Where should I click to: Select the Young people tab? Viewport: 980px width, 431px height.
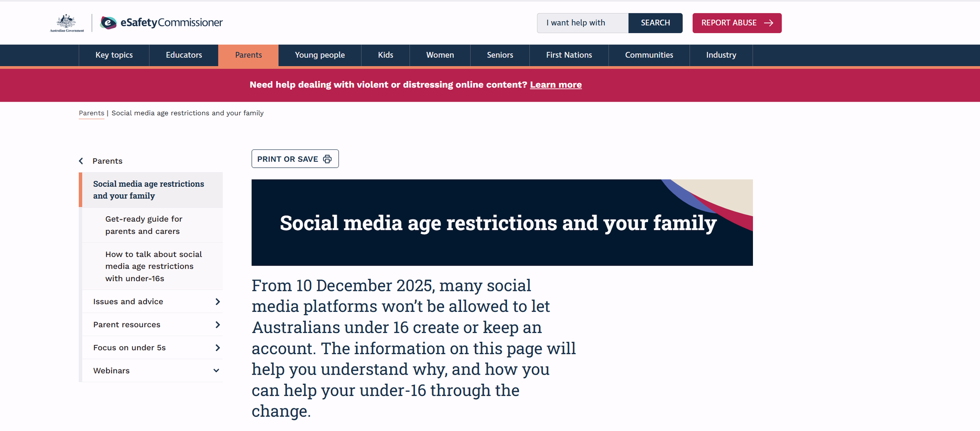click(x=320, y=55)
